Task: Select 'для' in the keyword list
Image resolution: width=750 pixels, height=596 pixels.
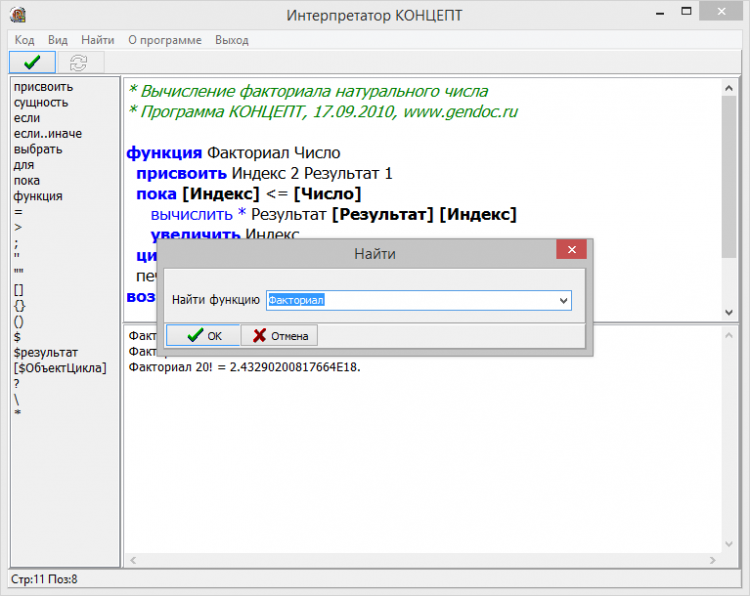Action: click(x=24, y=165)
